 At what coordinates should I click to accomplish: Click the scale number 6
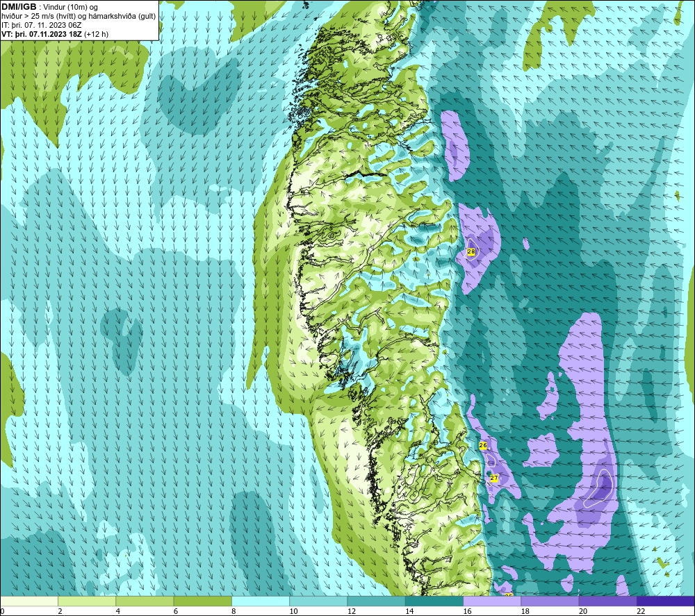coord(176,612)
